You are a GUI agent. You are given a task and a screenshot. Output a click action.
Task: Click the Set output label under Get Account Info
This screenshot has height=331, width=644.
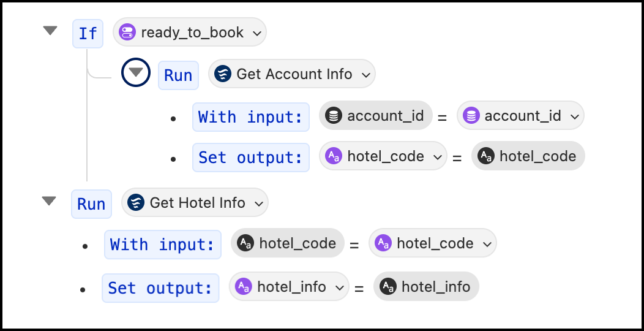point(251,158)
